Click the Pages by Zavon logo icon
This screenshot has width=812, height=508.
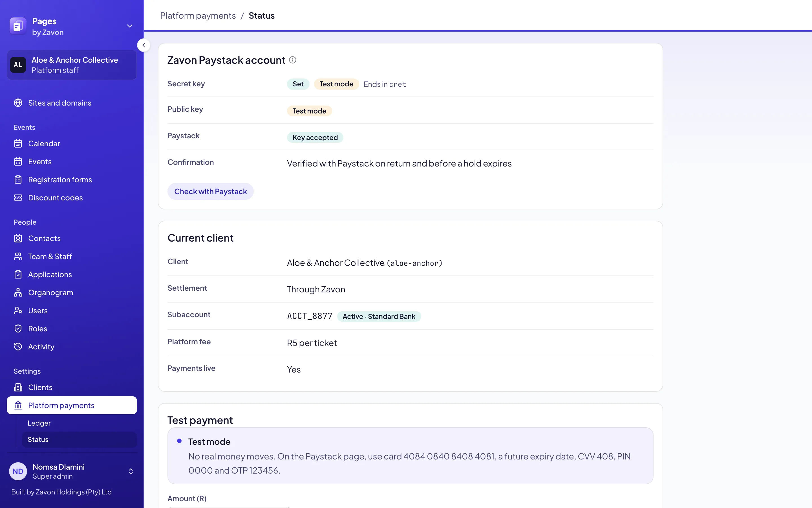[x=18, y=26]
